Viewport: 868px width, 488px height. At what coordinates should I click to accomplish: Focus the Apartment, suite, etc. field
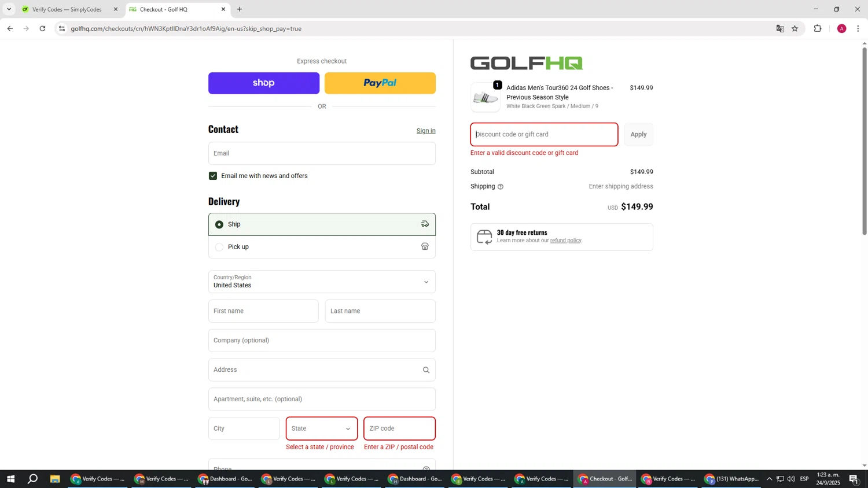pos(322,400)
